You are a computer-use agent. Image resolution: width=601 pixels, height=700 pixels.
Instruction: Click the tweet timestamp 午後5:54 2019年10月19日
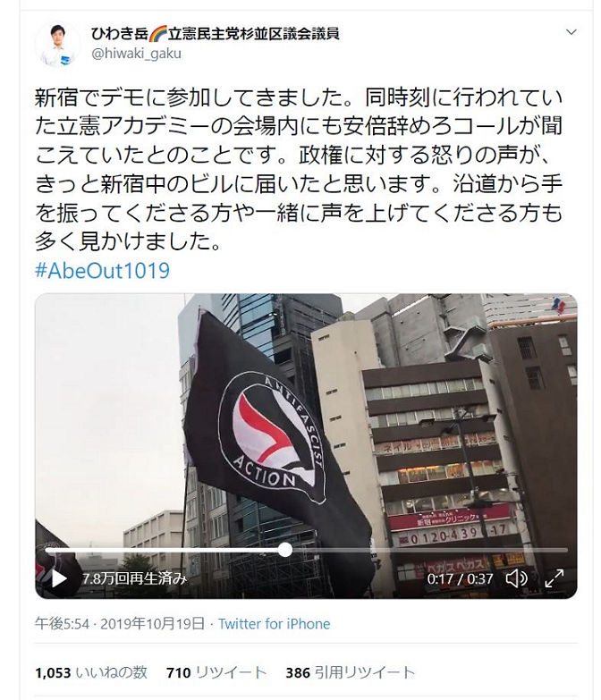120,624
